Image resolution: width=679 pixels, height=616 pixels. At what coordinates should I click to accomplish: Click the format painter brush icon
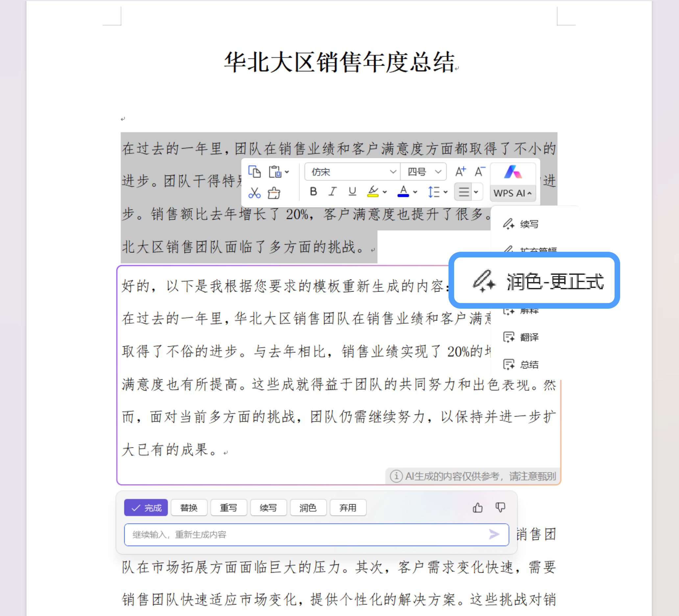click(x=274, y=193)
